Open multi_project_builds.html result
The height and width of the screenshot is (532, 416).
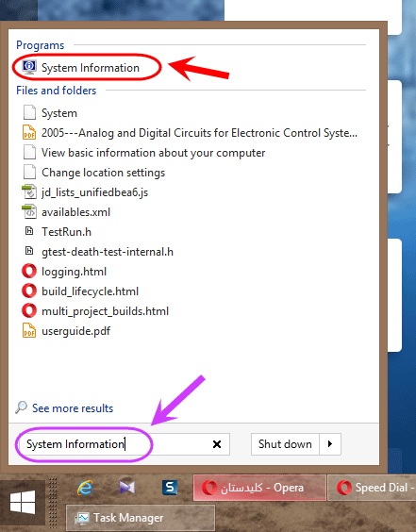click(106, 311)
